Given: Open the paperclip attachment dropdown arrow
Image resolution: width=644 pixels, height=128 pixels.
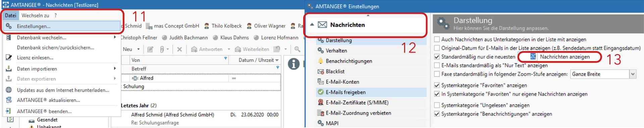Looking at the screenshot, I should 167,49.
